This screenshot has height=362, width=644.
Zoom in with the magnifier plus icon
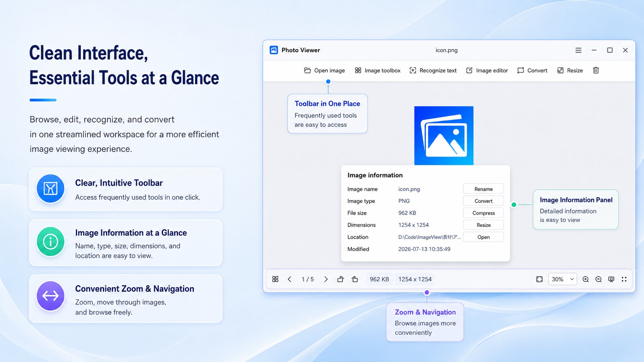[x=585, y=279]
